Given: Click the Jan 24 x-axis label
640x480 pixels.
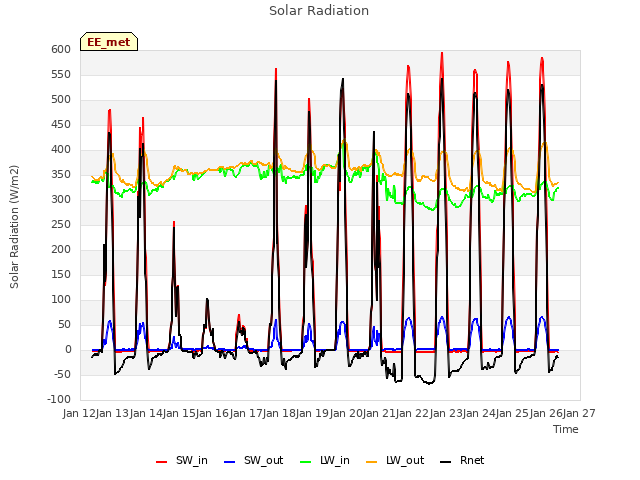Looking at the screenshot, I should pos(480,413).
